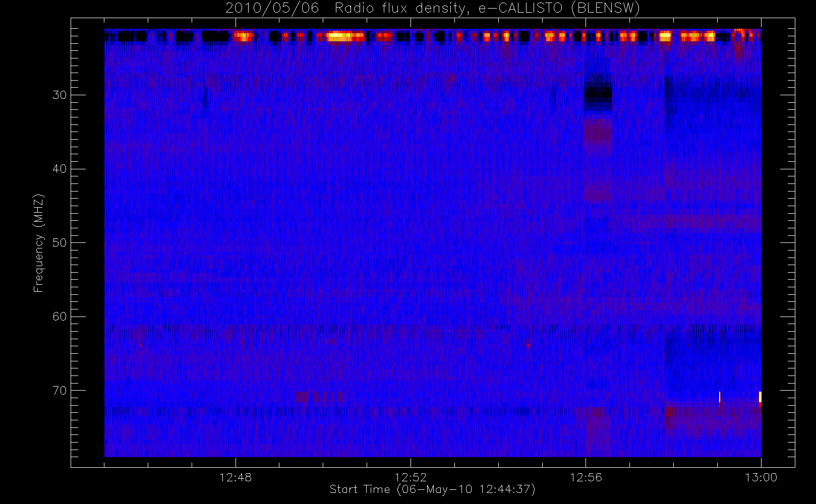
Task: Click the "Start Time (06-May-10 12:44:37)" label
Action: pyautogui.click(x=432, y=489)
